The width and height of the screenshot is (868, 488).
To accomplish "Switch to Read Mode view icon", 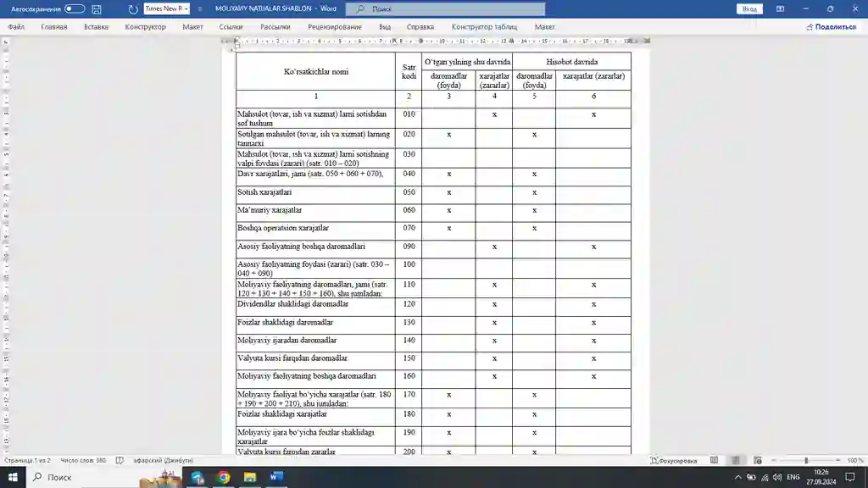I will coord(714,460).
